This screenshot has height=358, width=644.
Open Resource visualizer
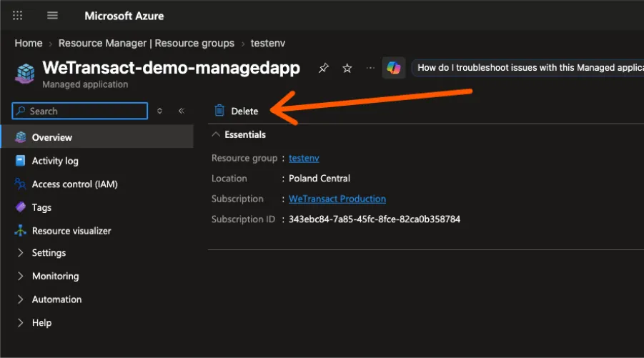click(71, 231)
